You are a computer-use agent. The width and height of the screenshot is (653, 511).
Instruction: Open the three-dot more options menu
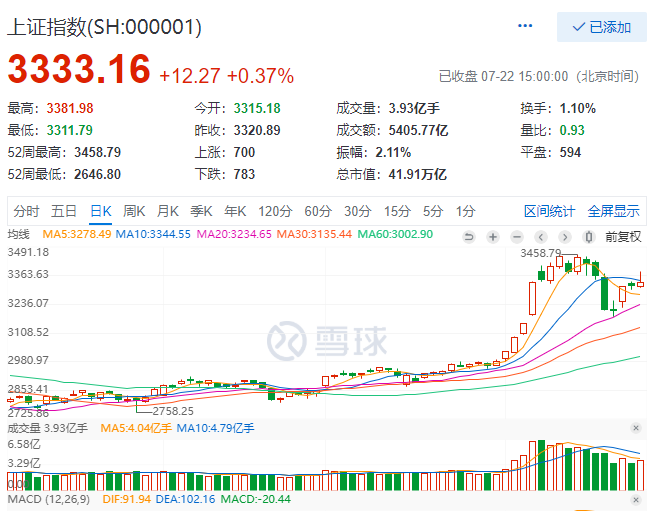525,26
